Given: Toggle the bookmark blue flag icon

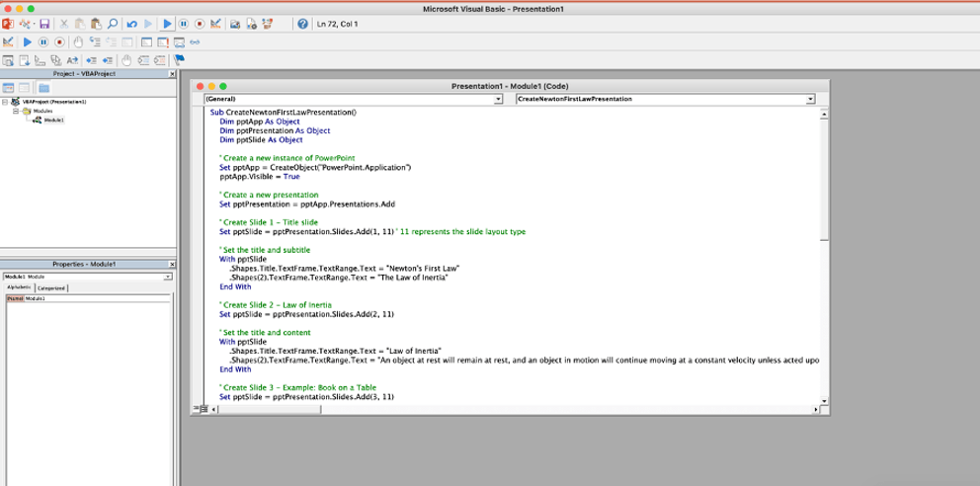Looking at the screenshot, I should 180,60.
